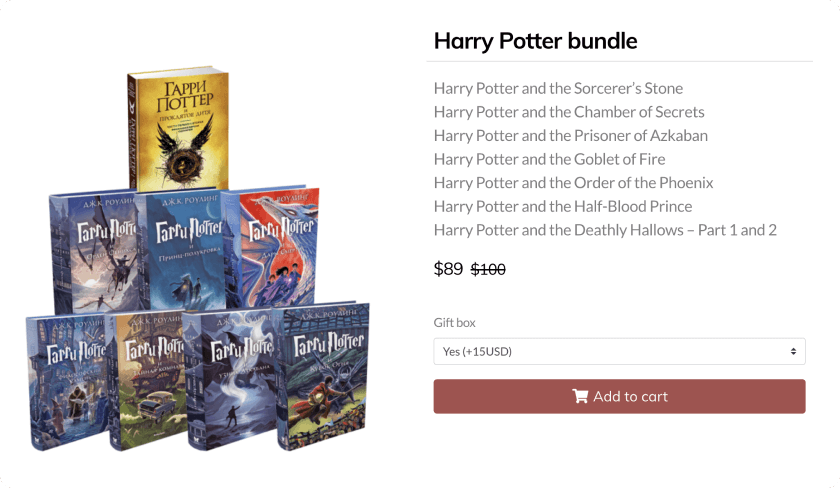The image size is (840, 488).
Task: Click the Harry Potter and the Half-Blood Prince line
Action: click(563, 206)
